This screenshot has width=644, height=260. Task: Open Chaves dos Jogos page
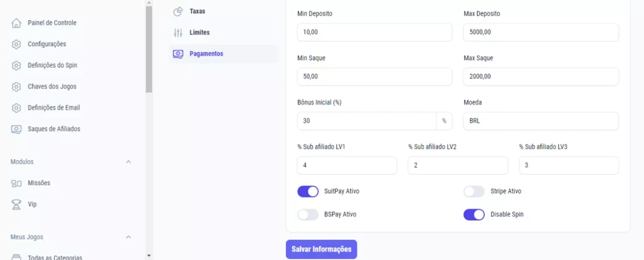click(52, 87)
